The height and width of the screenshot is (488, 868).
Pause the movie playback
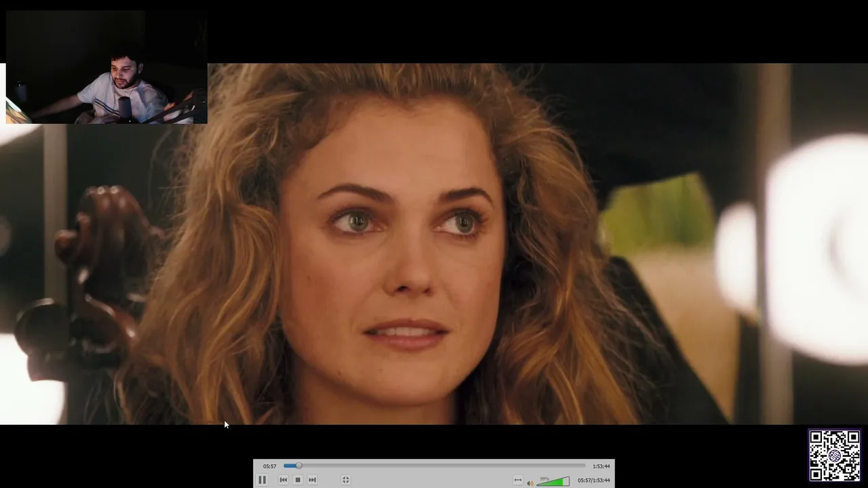click(262, 480)
